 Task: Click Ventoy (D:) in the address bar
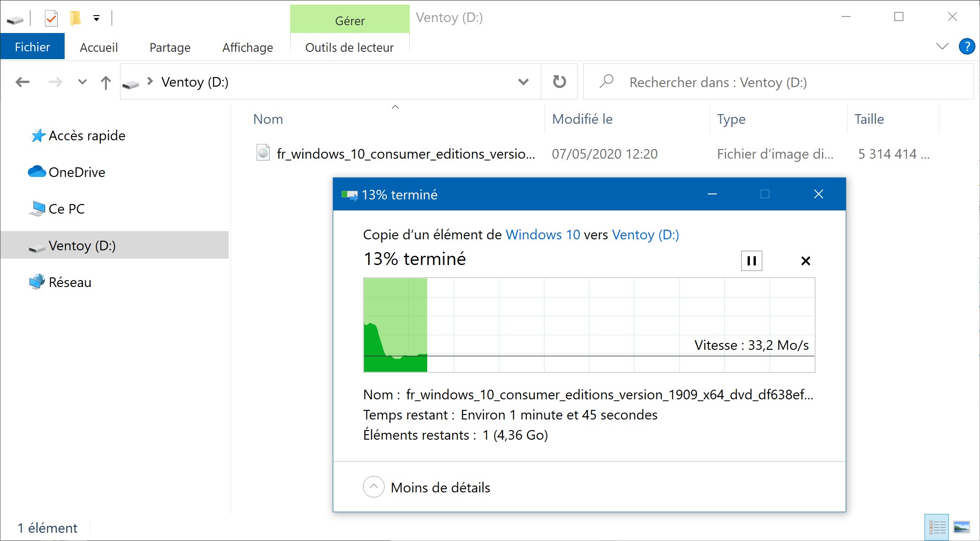click(195, 82)
